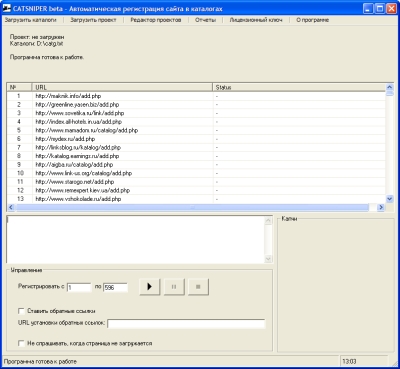Screen dimensions: 400x369
Task: Select row 8 katalog.earningz.ru URL
Action: [x=196, y=156]
